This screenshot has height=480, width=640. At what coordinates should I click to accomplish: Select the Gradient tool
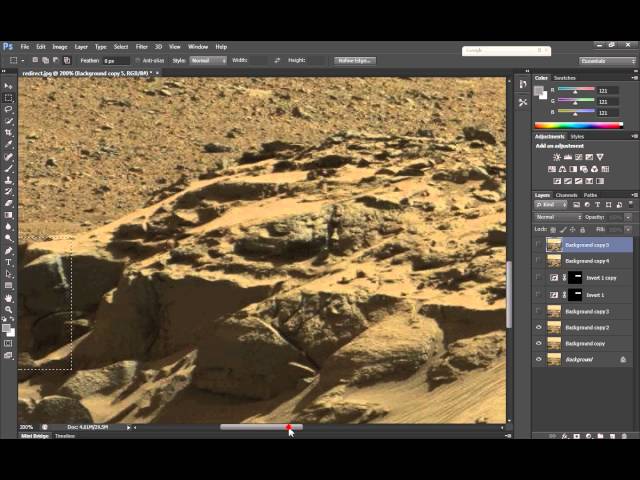tap(8, 215)
